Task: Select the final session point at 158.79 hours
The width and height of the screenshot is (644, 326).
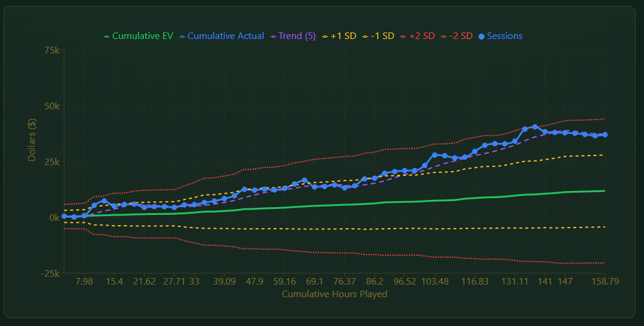Action: pyautogui.click(x=604, y=134)
